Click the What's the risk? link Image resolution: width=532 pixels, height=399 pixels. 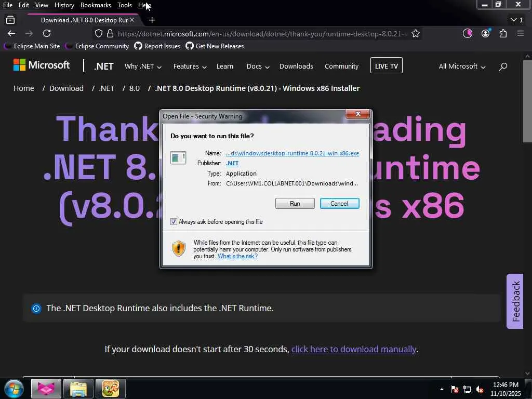pos(237,256)
